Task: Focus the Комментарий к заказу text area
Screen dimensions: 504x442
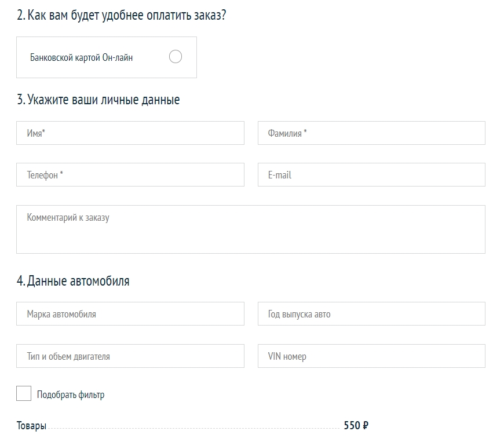Action: click(x=251, y=229)
